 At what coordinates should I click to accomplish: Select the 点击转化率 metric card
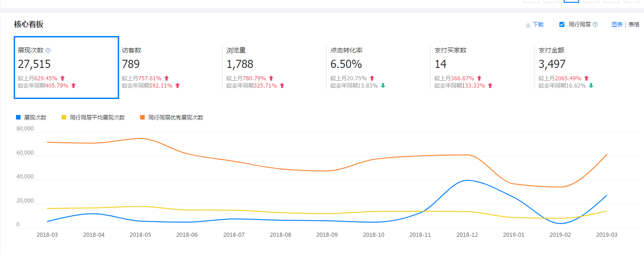pos(378,67)
